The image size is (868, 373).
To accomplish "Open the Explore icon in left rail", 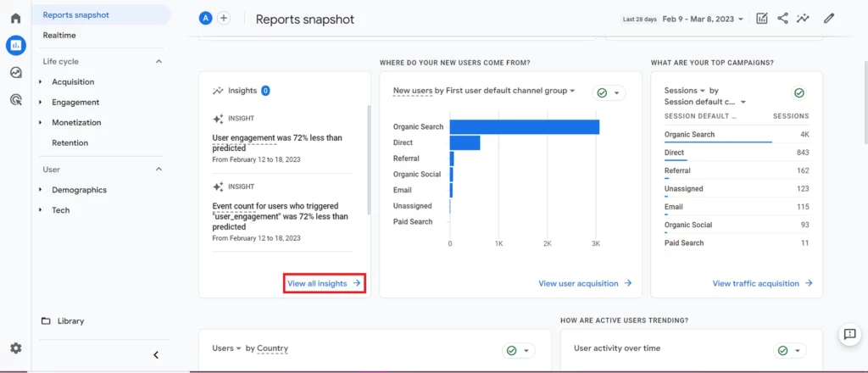I will pyautogui.click(x=15, y=73).
